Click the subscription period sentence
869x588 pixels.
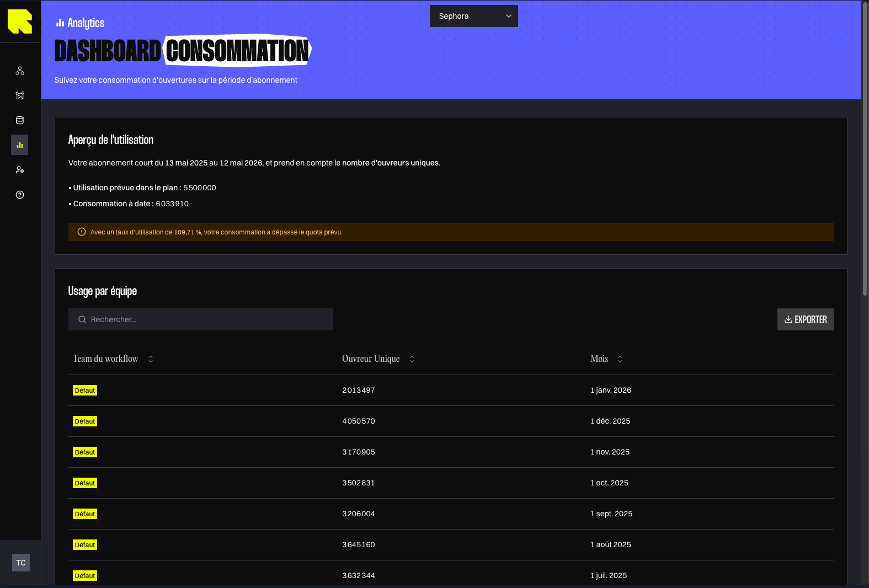click(x=254, y=163)
